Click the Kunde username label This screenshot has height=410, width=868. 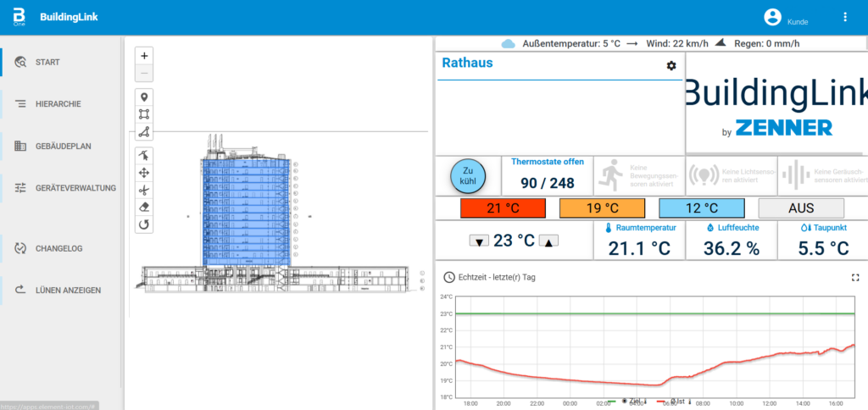[798, 22]
